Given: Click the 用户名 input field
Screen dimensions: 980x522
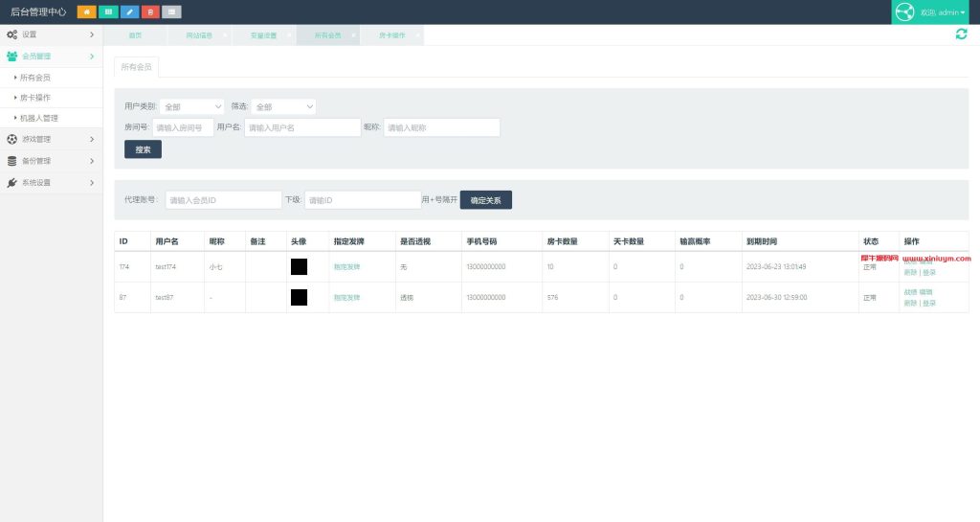Looking at the screenshot, I should pos(301,127).
